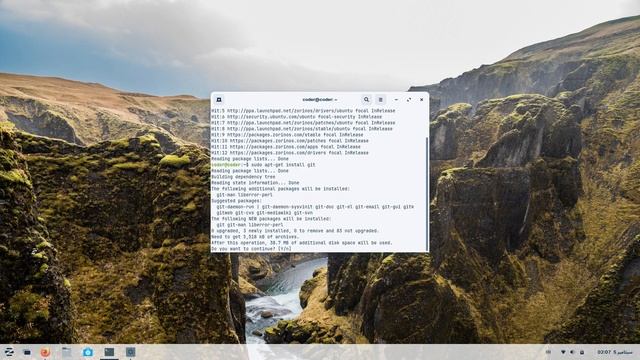Click the 'After this operation' disk space line

pyautogui.click(x=302, y=242)
